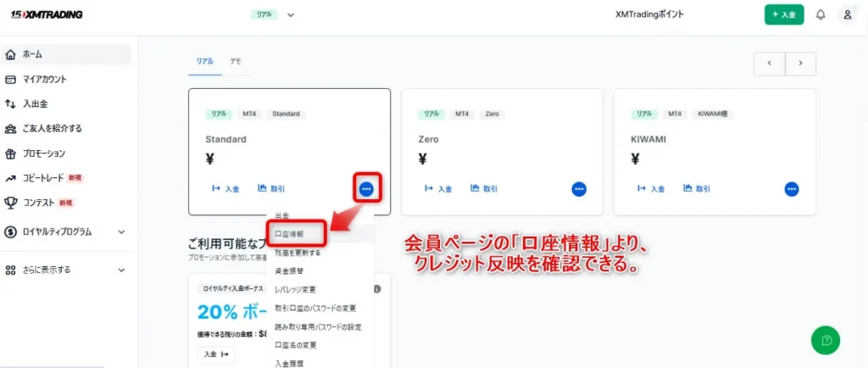Viewport: 868px width, 368px height.
Task: Click 入金 on KIWAMI account card
Action: click(650, 189)
